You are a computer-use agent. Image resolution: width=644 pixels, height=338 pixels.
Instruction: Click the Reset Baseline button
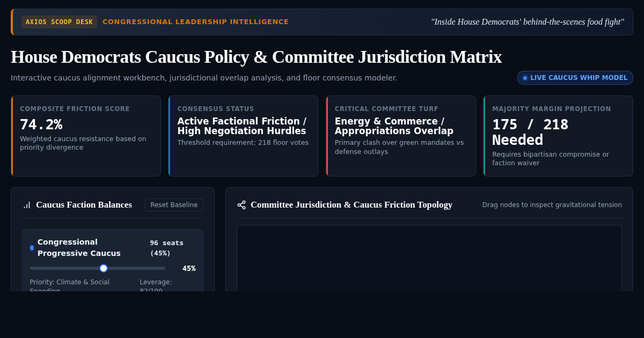click(x=174, y=205)
